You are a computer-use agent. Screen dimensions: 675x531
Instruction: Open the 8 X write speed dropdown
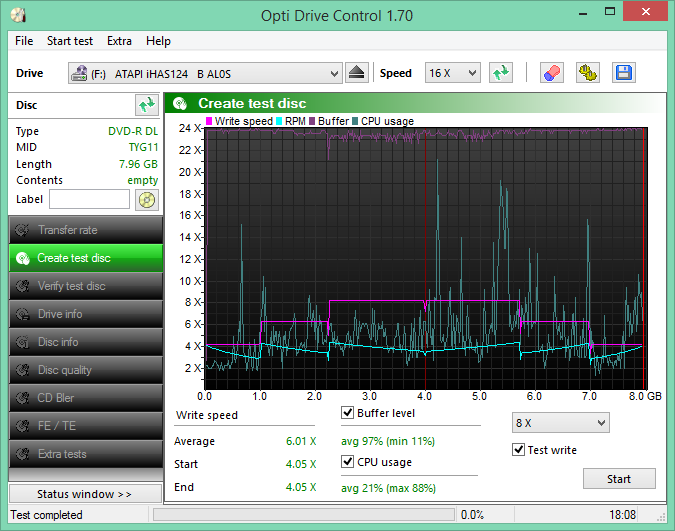click(560, 423)
